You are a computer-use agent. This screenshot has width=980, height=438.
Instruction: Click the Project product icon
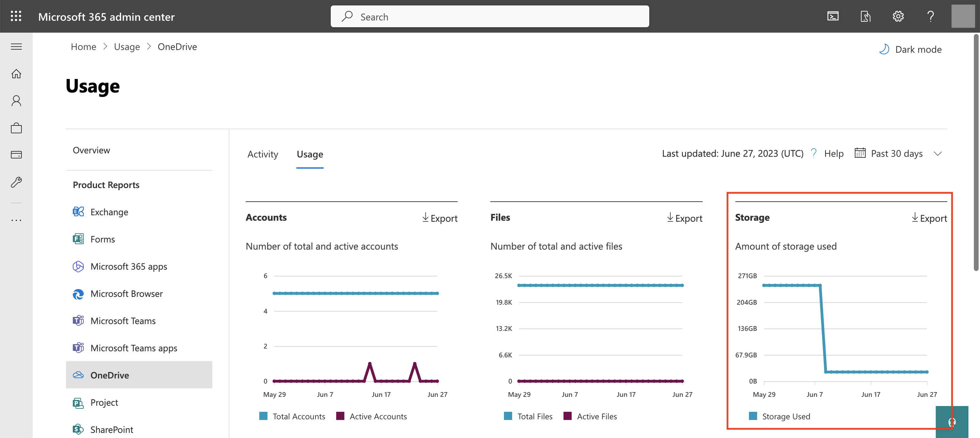point(78,402)
